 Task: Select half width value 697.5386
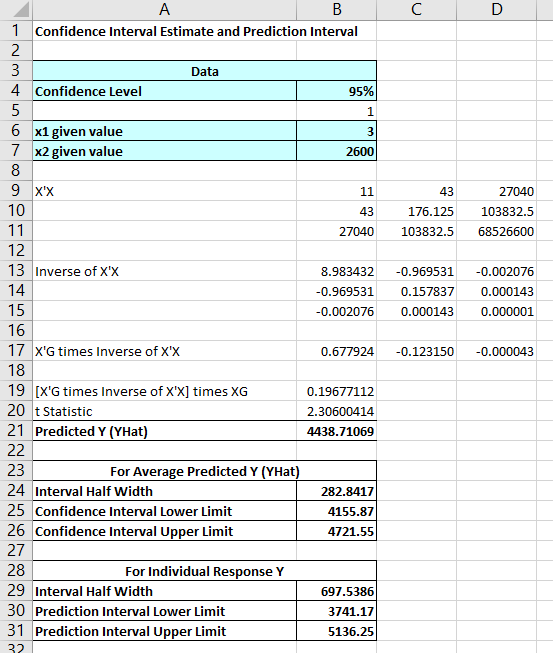[x=336, y=591]
